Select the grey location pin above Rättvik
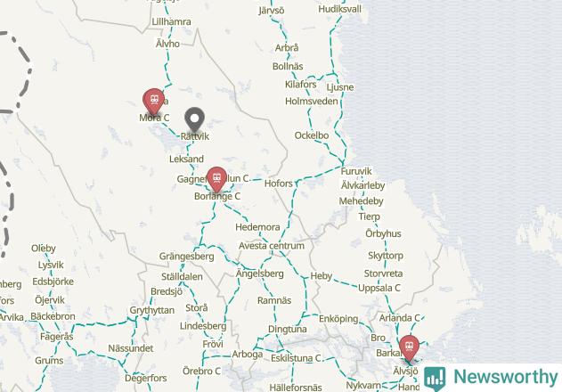This screenshot has width=562, height=392. tap(195, 119)
